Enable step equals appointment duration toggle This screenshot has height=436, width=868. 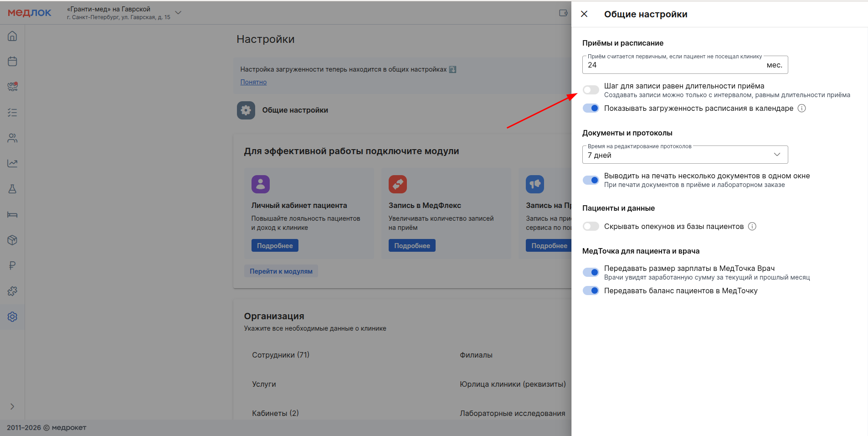coord(591,90)
